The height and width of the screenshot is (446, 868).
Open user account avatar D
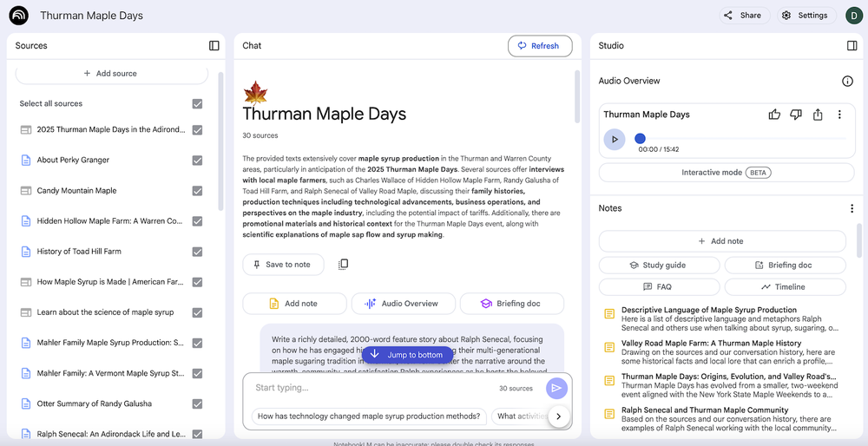(854, 16)
